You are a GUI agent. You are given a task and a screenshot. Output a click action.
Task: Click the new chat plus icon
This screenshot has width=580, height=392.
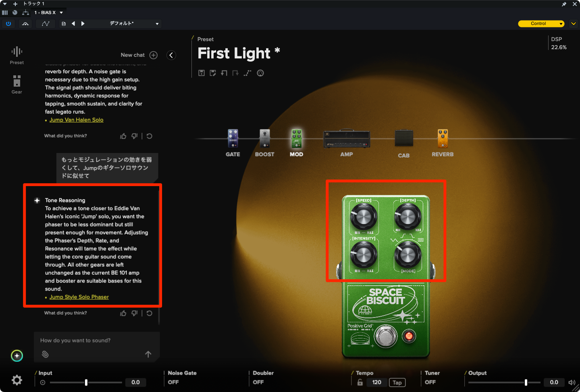tap(154, 55)
